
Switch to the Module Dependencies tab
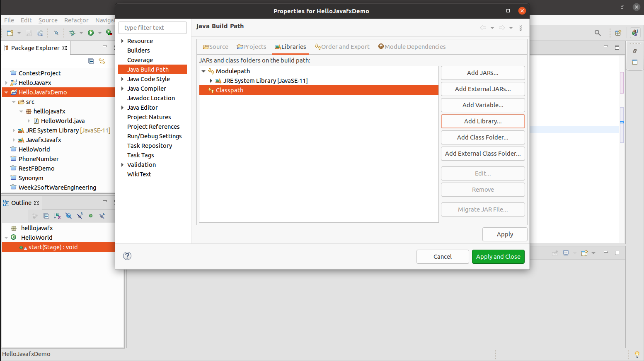pyautogui.click(x=412, y=47)
